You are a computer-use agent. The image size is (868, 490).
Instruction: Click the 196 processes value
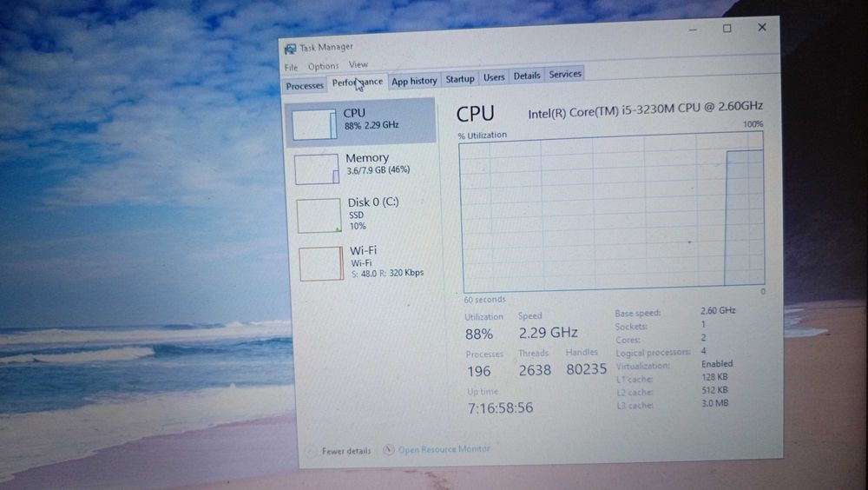click(x=479, y=371)
